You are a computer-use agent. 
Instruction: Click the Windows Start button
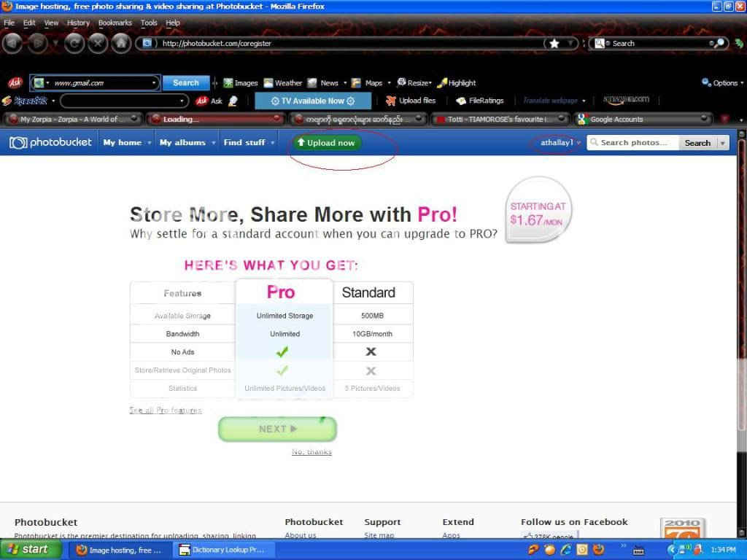pos(29,550)
